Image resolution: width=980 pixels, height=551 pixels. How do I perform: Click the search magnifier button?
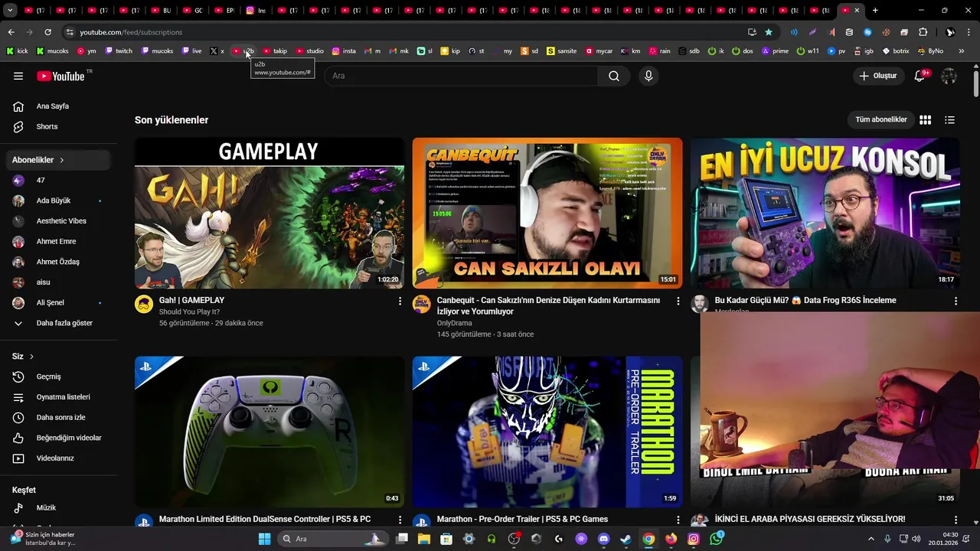pyautogui.click(x=614, y=76)
